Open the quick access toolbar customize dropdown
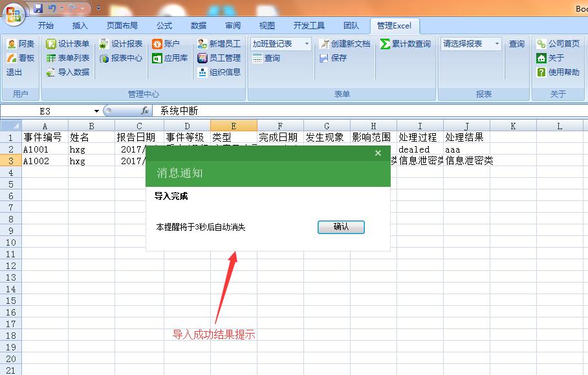 point(98,8)
